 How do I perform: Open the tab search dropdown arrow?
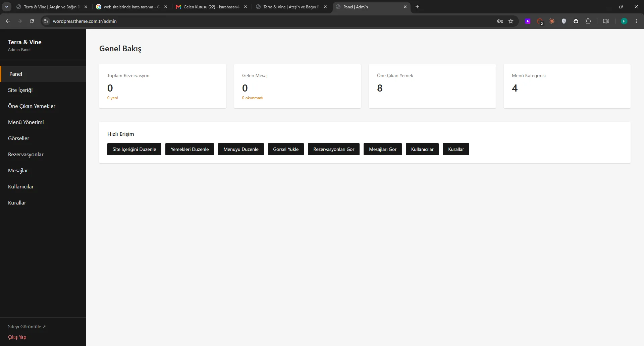pyautogui.click(x=7, y=7)
